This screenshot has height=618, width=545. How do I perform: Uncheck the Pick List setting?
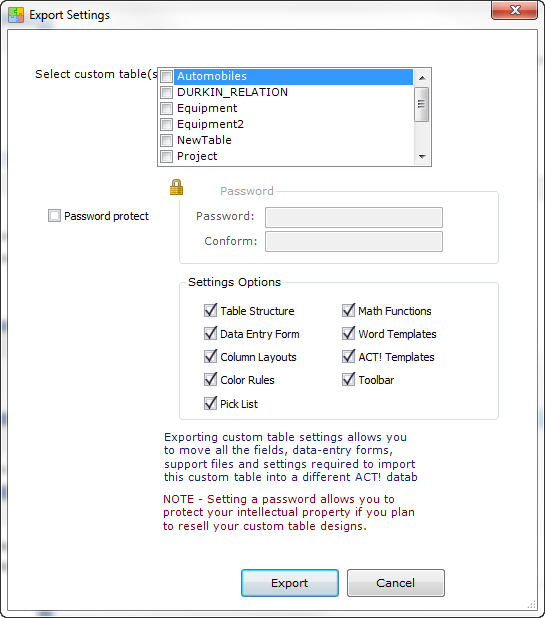point(210,403)
